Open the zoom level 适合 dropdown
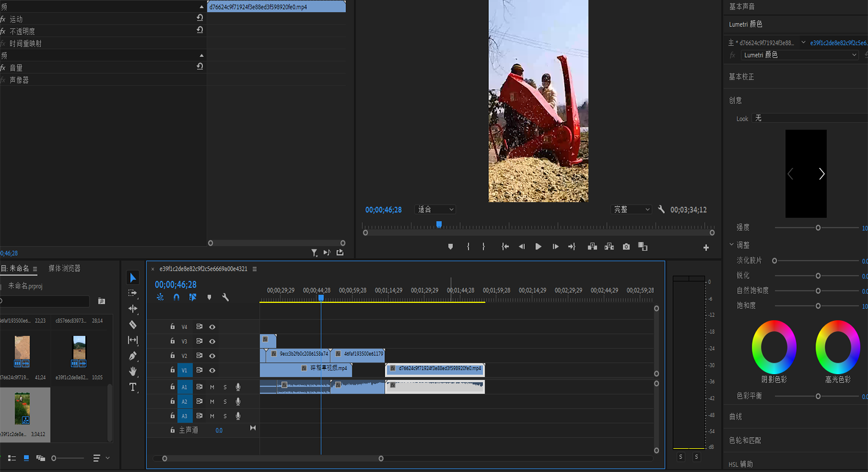 [x=435, y=210]
